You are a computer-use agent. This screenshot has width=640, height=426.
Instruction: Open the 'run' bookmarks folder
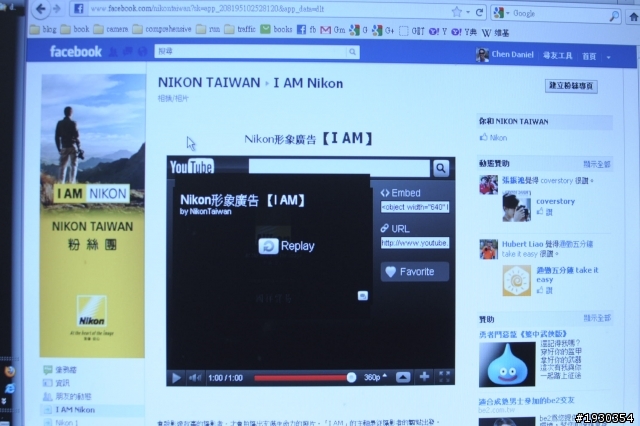coord(208,29)
